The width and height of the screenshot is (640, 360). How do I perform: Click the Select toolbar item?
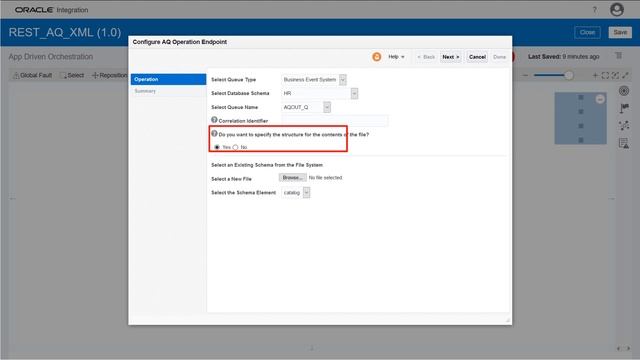[72, 75]
